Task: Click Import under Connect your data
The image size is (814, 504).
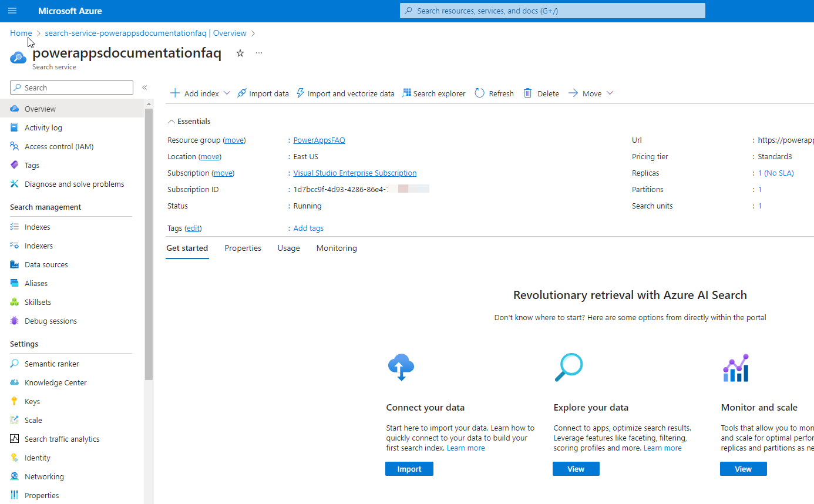Action: click(x=409, y=468)
